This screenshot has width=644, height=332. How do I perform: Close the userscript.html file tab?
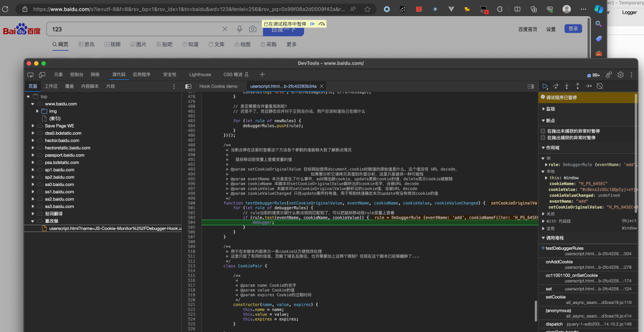(x=321, y=86)
